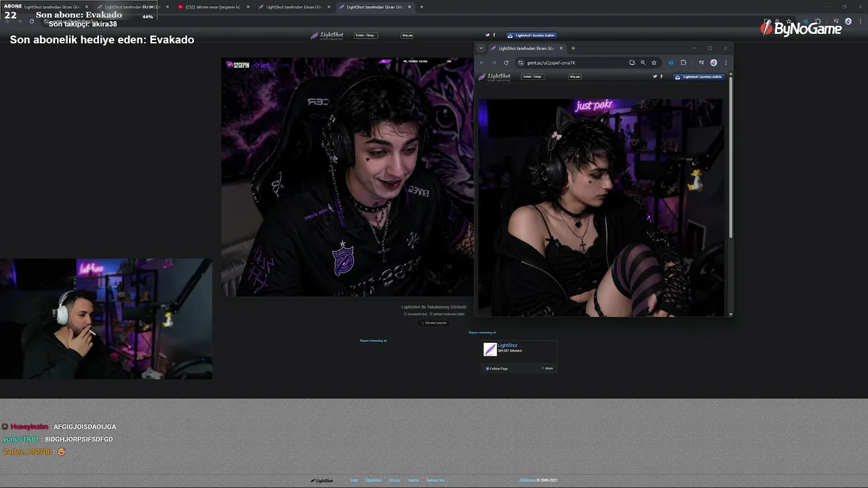868x488 pixels.
Task: Open Facebook icon in front window header
Action: pyautogui.click(x=661, y=77)
